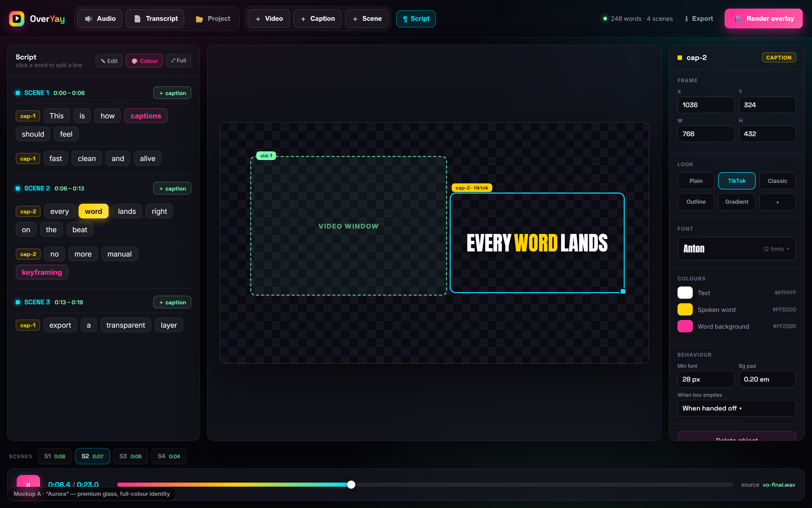This screenshot has width=812, height=508.
Task: Select the vid-1 video window label
Action: coord(266,156)
